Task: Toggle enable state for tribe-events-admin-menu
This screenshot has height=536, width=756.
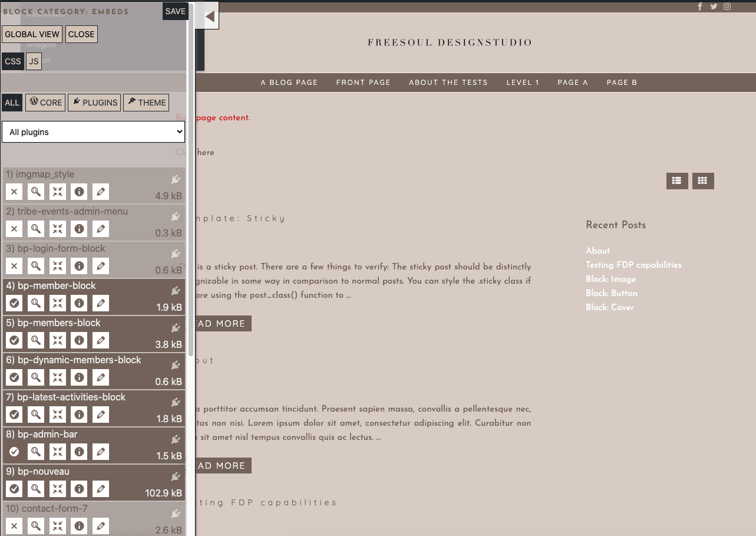Action: pos(15,229)
